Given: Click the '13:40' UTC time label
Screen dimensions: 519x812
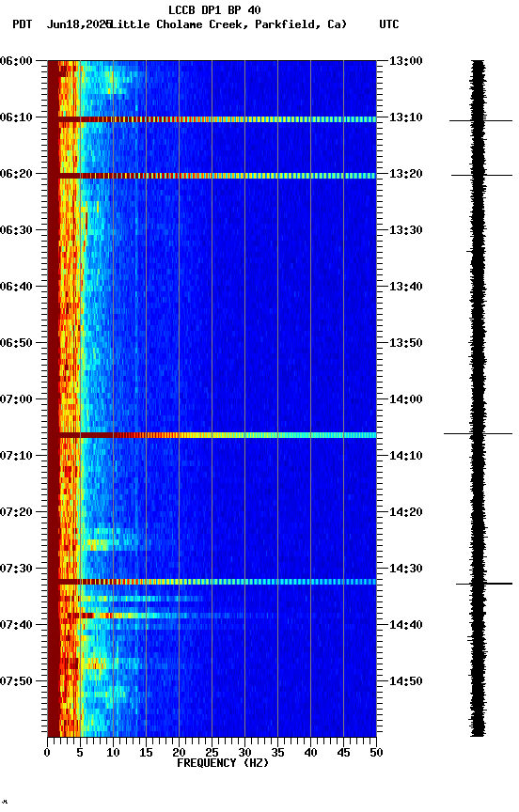Looking at the screenshot, I should (406, 287).
